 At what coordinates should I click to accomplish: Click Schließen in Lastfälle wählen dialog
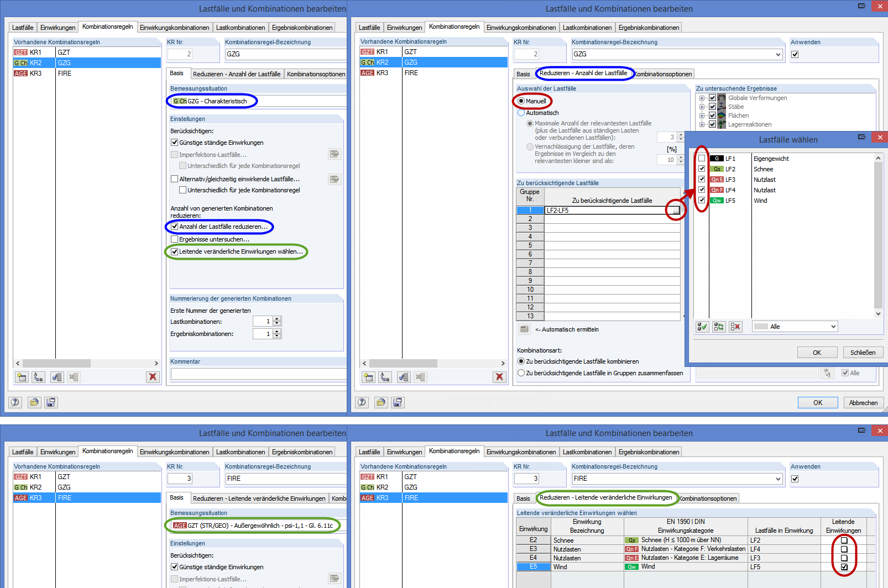863,353
